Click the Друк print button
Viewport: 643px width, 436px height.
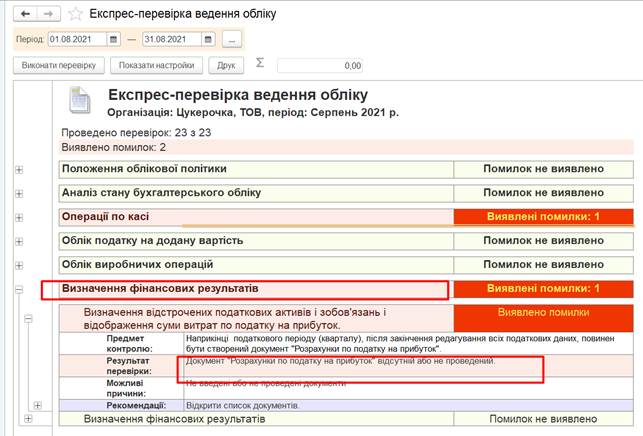[226, 65]
